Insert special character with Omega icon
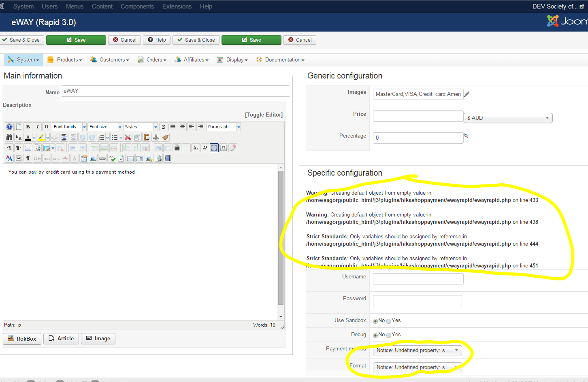Screen dimensions: 588x382 (x=224, y=148)
